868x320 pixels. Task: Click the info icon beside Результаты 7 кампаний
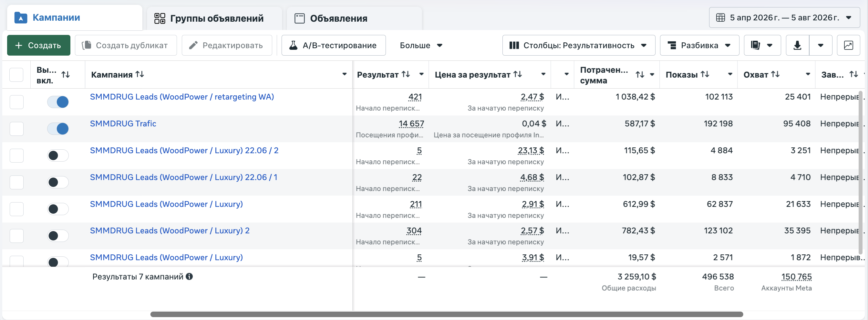[x=189, y=276]
